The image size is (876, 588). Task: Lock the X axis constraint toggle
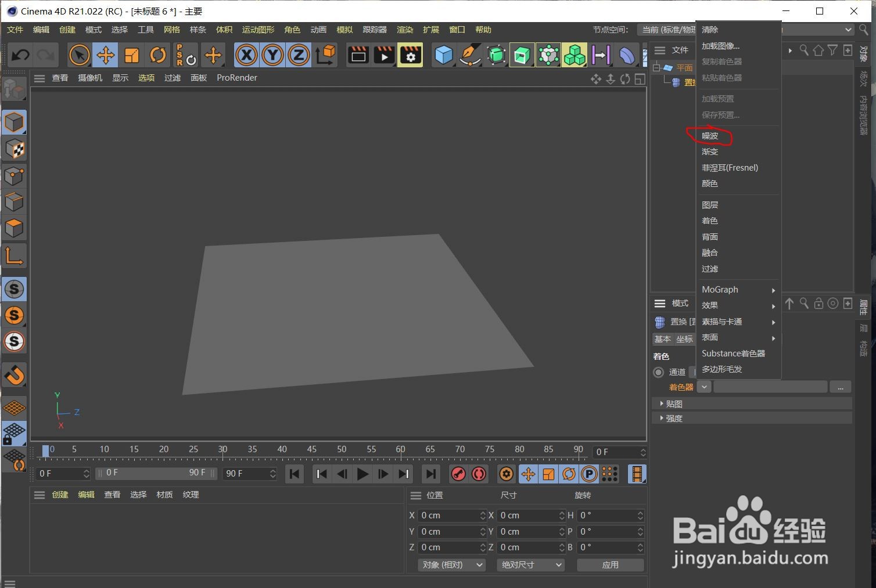coord(246,55)
